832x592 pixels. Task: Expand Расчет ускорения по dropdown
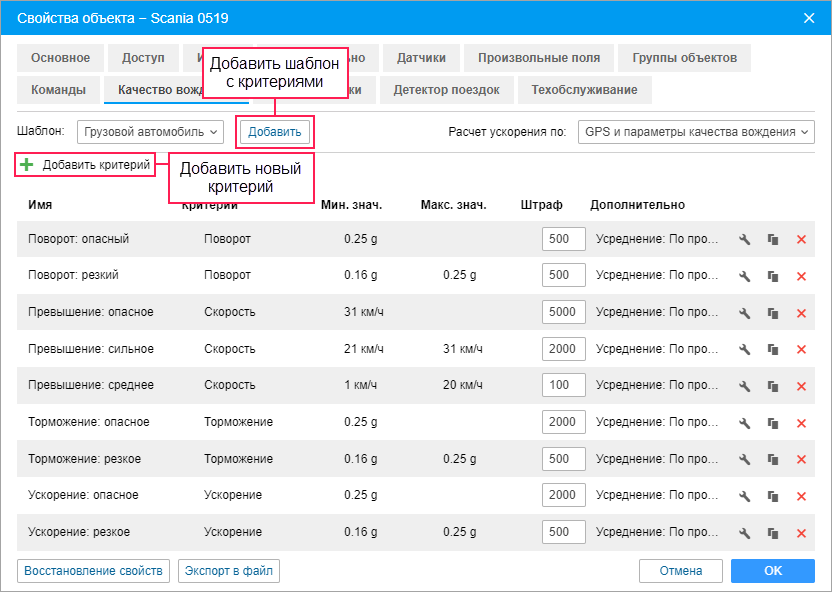pos(697,132)
